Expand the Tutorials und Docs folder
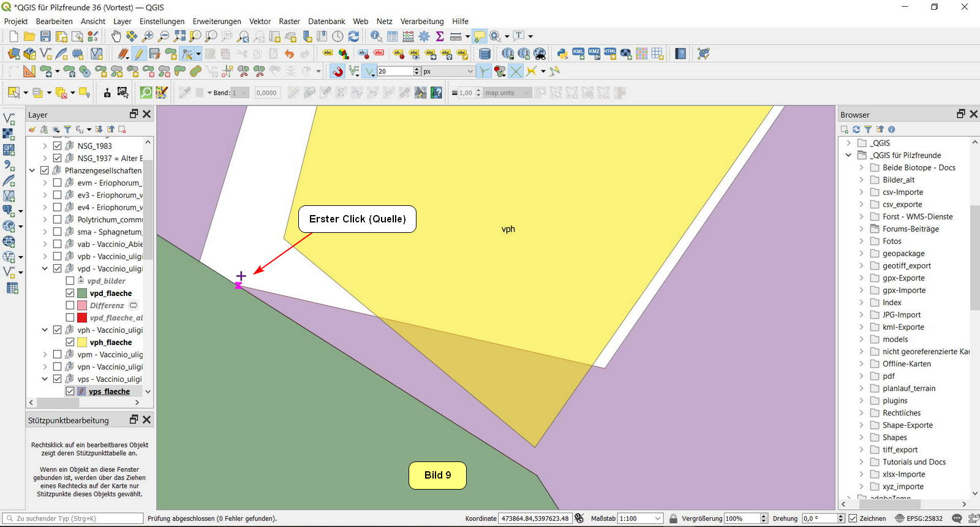 (861, 462)
